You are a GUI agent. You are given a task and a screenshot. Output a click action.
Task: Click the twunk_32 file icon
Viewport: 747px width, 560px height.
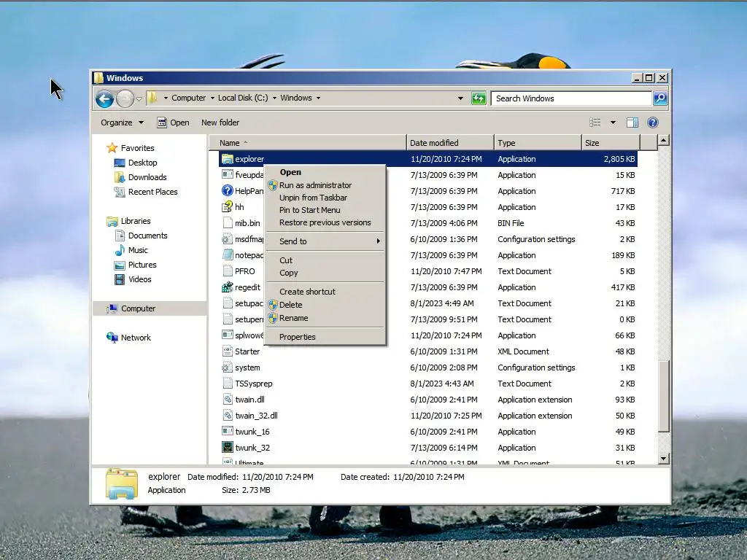click(228, 448)
